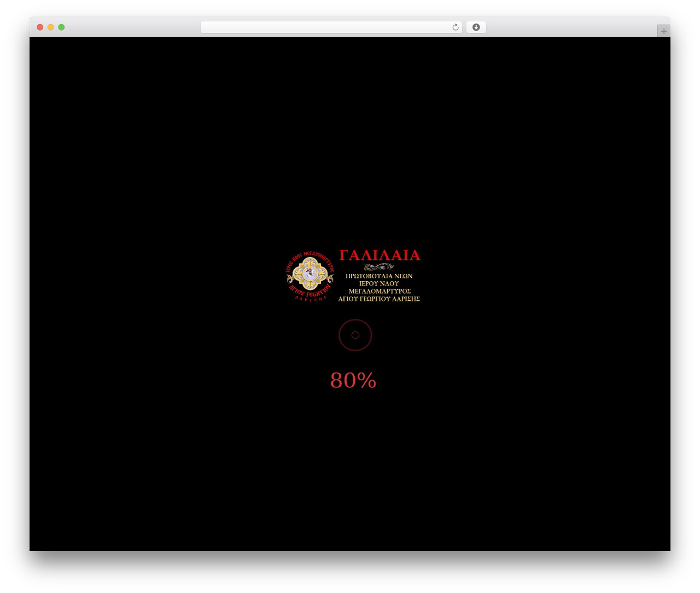The height and width of the screenshot is (593, 700).
Task: Click the ΙΕΡΟΥ ΝΑΟΥ text line
Action: tap(379, 284)
